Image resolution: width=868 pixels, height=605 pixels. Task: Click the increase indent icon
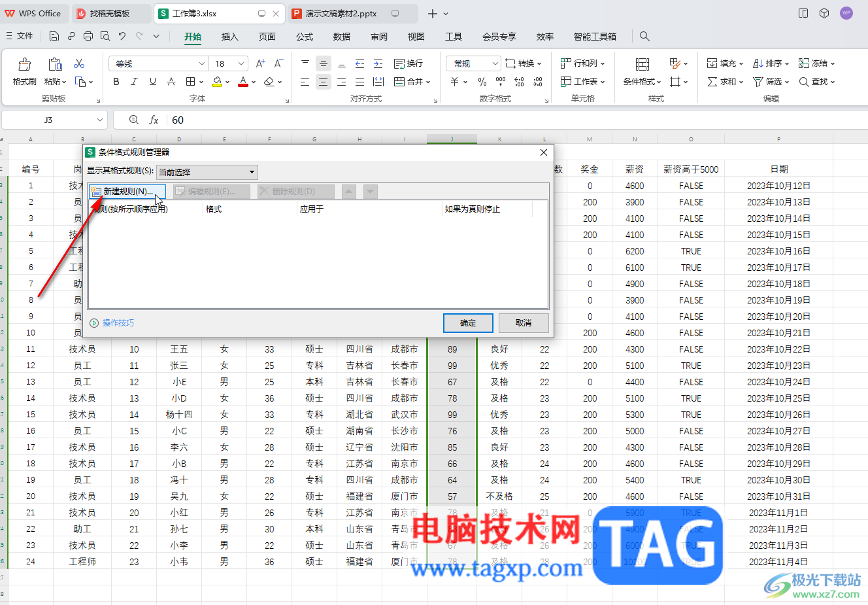tap(378, 63)
